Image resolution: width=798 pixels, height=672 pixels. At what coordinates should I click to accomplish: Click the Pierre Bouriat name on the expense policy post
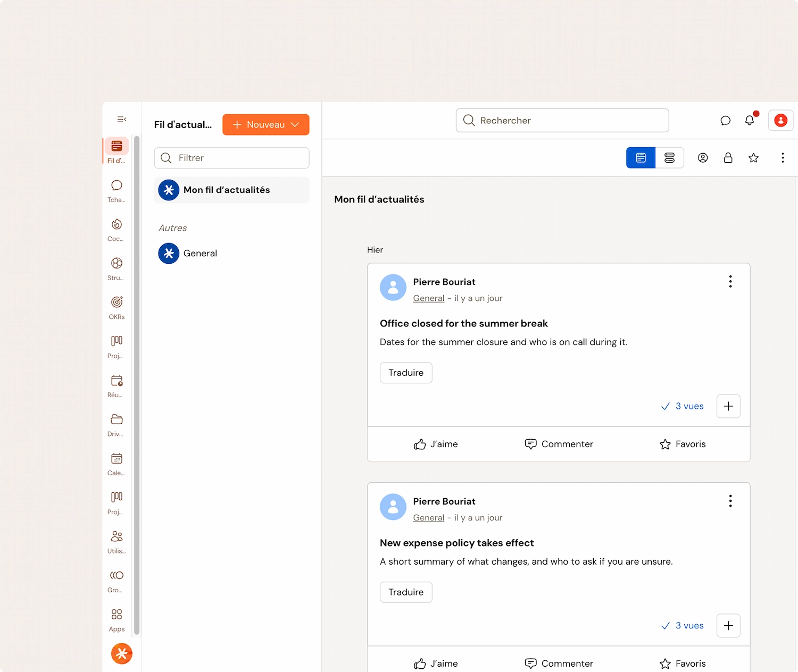tap(444, 501)
